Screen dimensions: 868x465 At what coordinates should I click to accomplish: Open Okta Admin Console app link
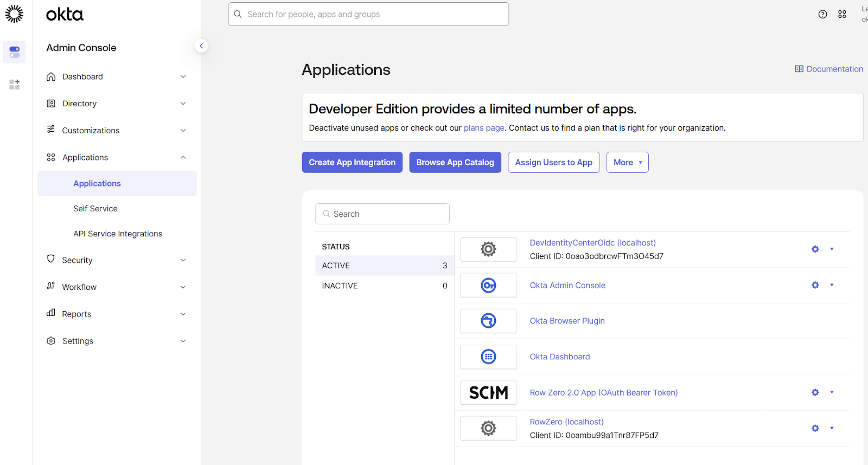click(567, 285)
